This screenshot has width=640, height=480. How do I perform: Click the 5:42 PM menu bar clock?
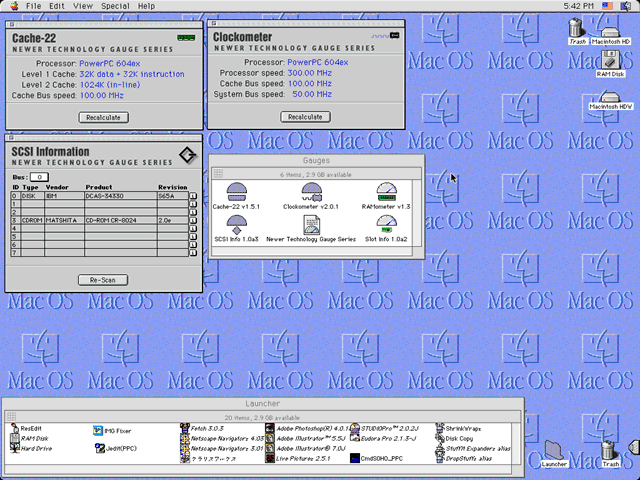(578, 6)
